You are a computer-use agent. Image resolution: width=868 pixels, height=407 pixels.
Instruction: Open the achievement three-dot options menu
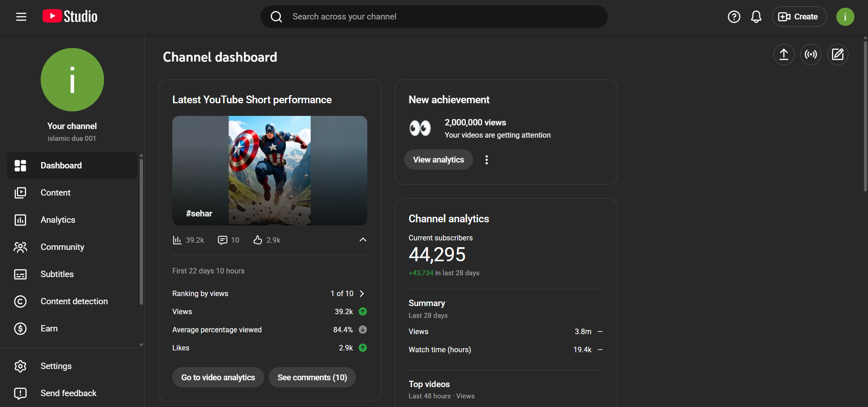[x=486, y=160]
